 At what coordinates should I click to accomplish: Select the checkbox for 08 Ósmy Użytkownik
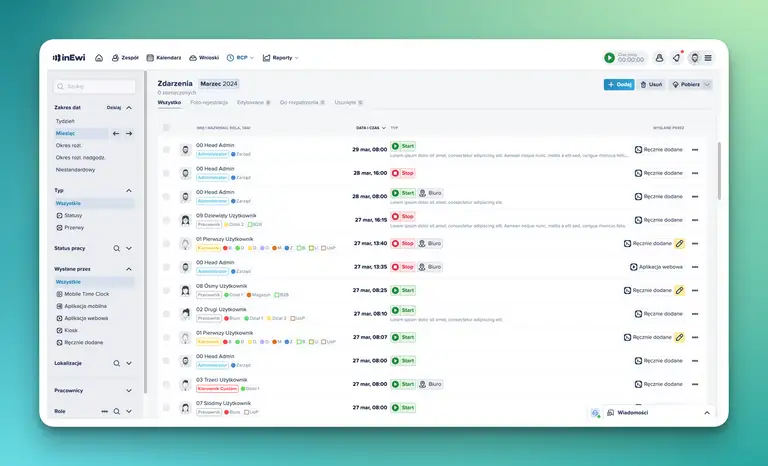(167, 290)
